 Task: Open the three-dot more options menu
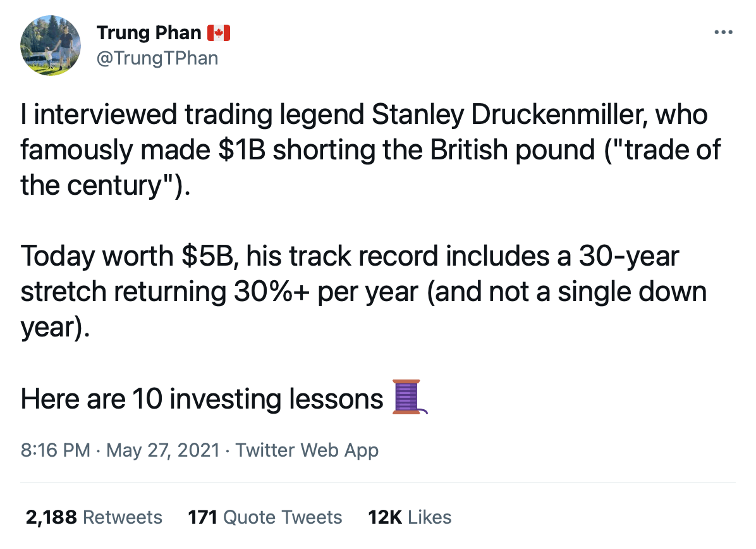[x=723, y=32]
